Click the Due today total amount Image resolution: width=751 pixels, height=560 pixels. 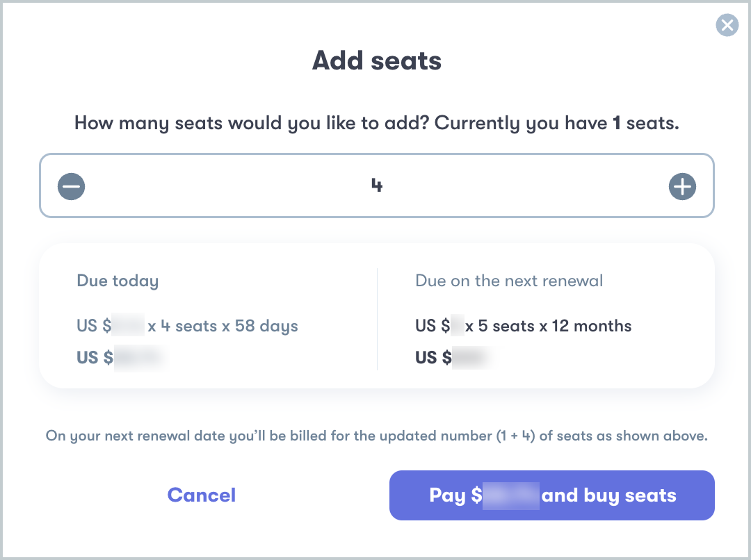pos(122,357)
